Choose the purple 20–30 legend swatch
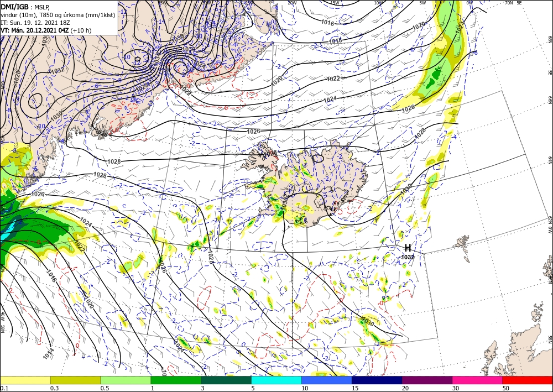The height and width of the screenshot is (392, 553). 427,380
